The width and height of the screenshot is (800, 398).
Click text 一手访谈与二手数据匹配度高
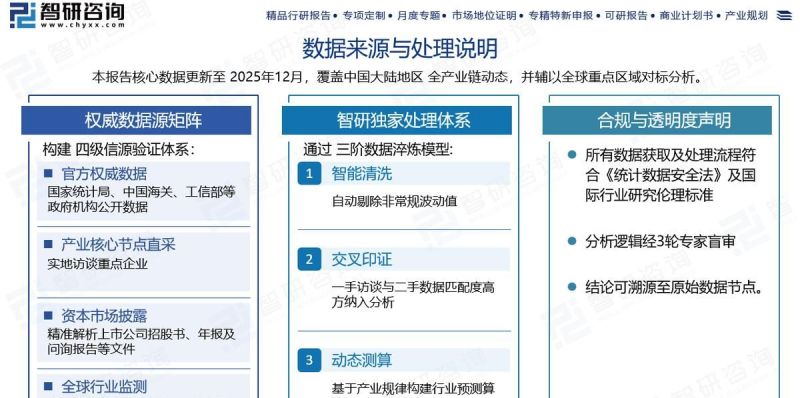[413, 288]
